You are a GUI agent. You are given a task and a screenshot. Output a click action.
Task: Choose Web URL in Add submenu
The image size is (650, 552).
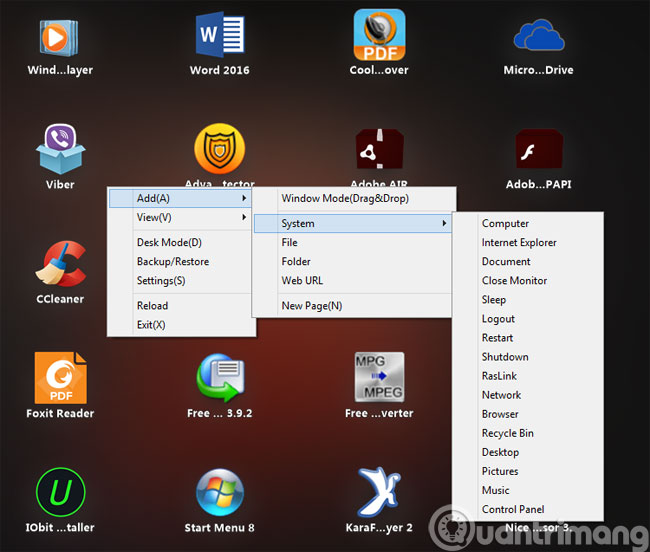(302, 280)
